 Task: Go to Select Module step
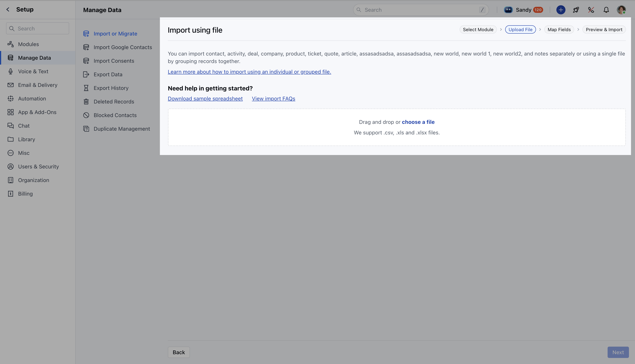[x=478, y=29]
